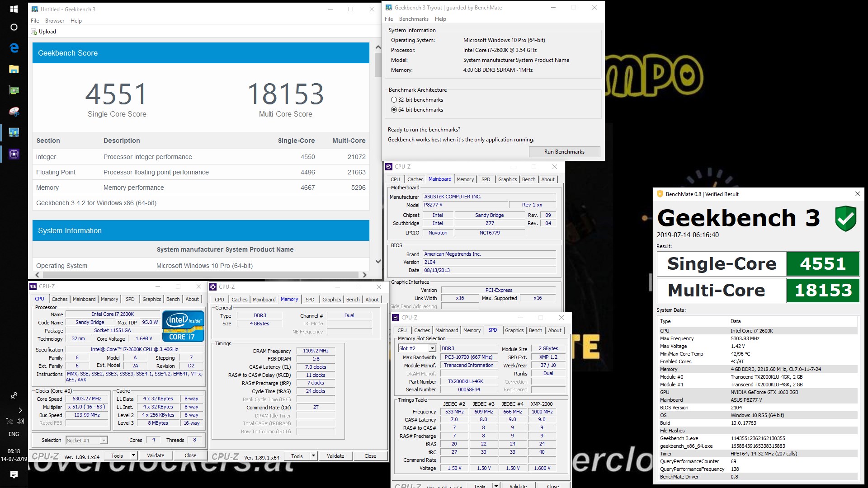
Task: Click Tools button in CPU-Z CPU window
Action: [117, 455]
